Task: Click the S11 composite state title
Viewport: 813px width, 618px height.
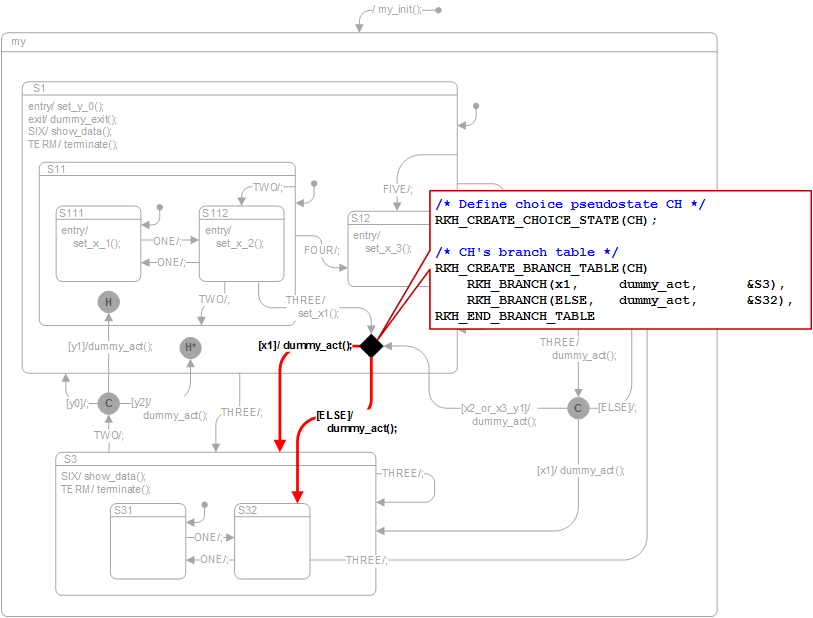Action: coord(56,169)
